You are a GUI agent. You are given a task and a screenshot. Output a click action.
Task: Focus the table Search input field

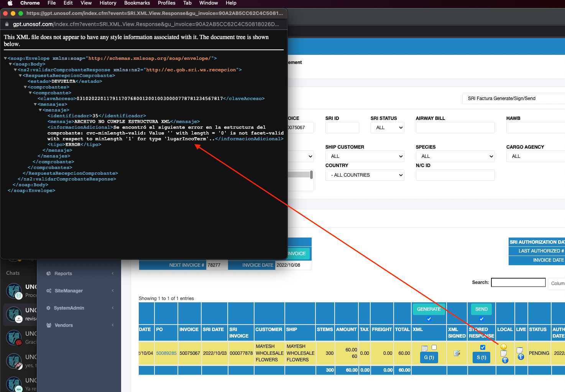click(518, 282)
